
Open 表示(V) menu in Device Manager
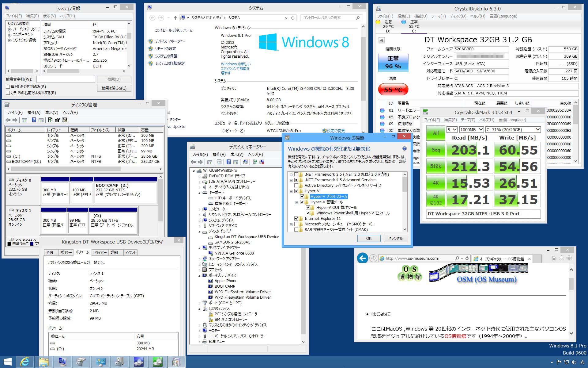tap(237, 155)
